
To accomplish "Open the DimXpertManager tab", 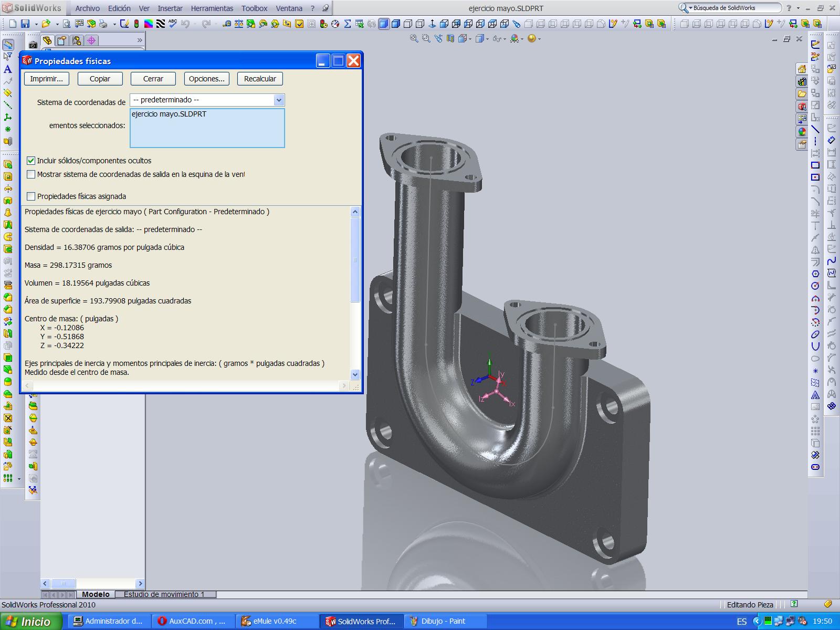I will [x=91, y=40].
